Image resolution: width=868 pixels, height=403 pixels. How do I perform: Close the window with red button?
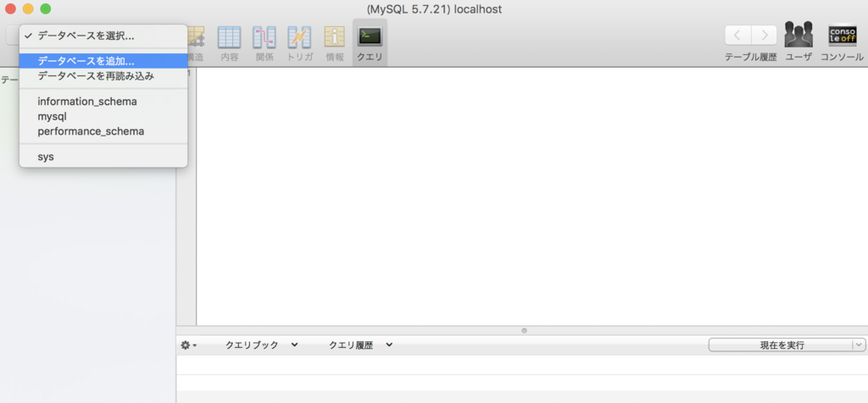point(10,8)
